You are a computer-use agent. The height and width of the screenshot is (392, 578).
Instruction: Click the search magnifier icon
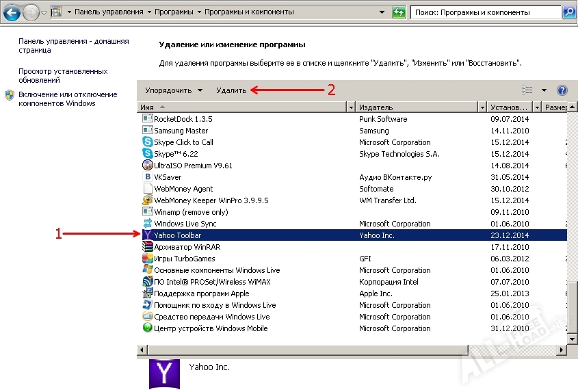(569, 12)
